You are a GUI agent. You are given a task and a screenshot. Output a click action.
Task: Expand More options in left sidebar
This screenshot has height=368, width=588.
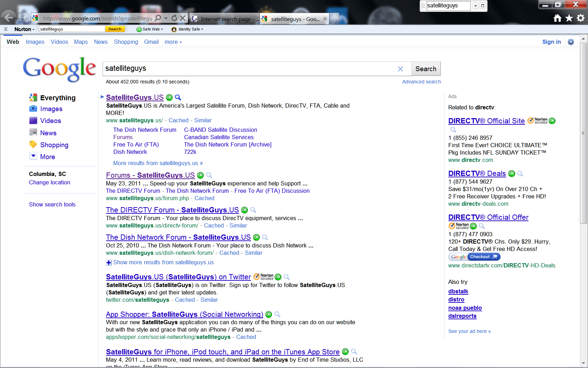pos(43,157)
